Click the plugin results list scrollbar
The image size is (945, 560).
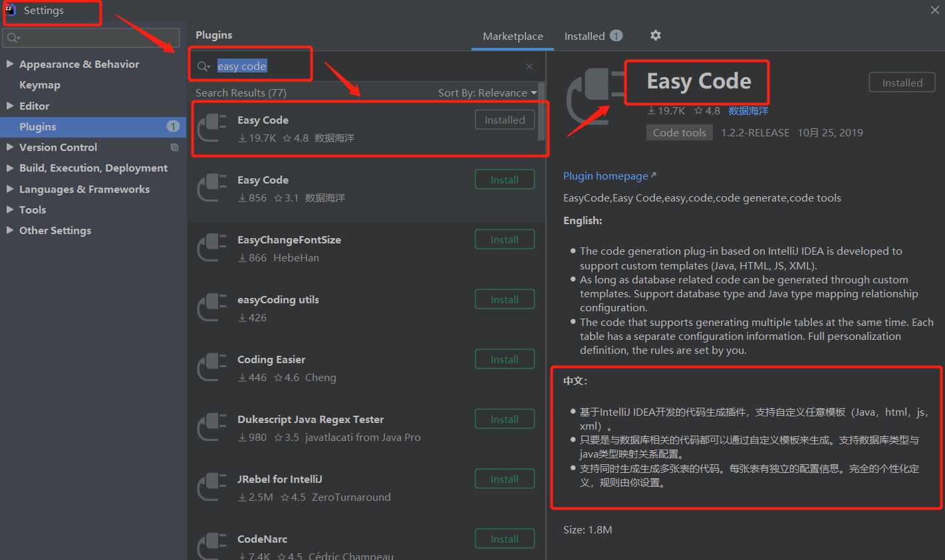(541, 111)
